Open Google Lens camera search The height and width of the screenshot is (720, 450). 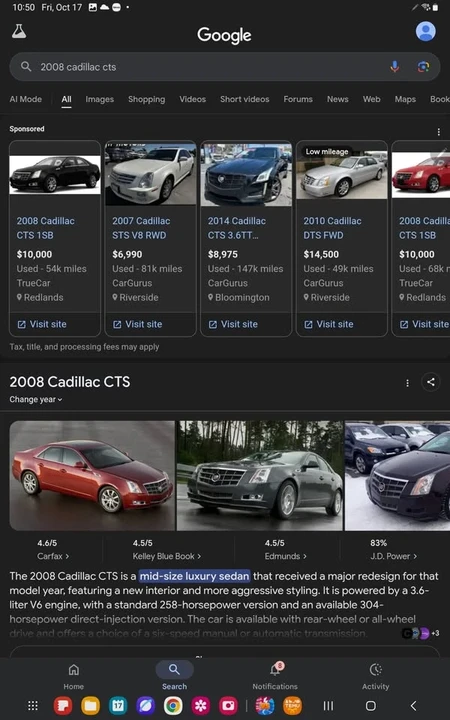coord(423,67)
